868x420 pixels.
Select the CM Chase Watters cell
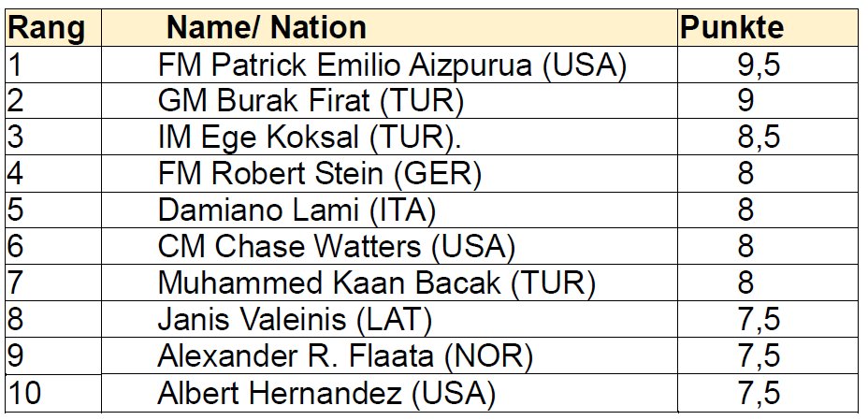pos(337,248)
